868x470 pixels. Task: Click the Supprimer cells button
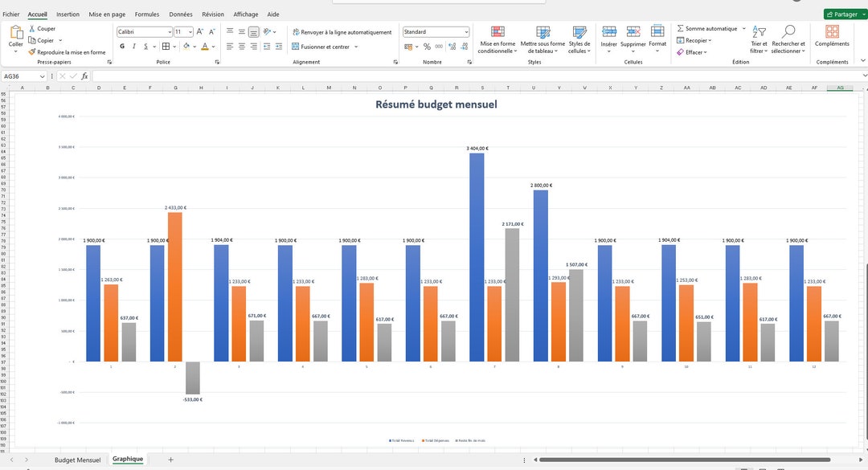(633, 39)
